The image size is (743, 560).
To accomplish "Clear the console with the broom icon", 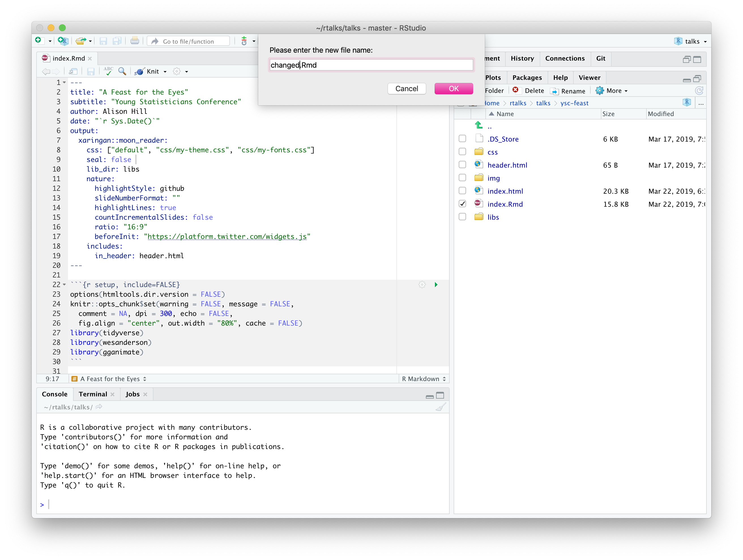I will (441, 407).
